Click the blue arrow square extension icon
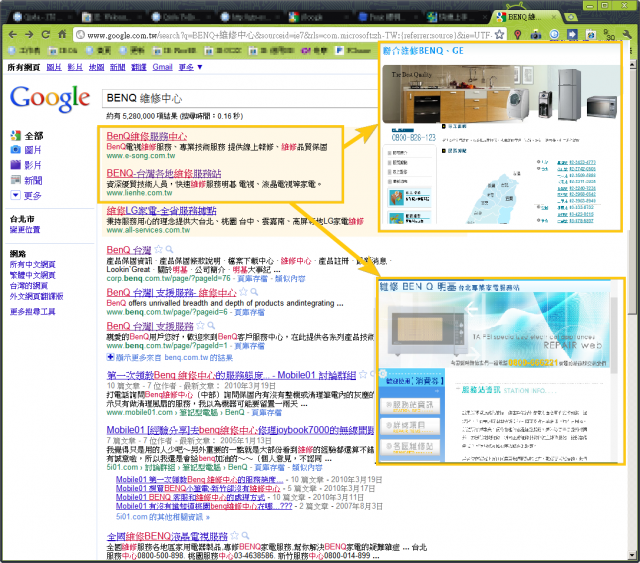 572,35
